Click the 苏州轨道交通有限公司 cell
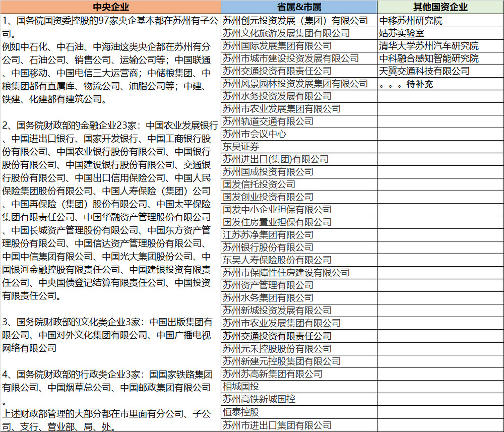This screenshot has width=504, height=432. click(x=299, y=121)
